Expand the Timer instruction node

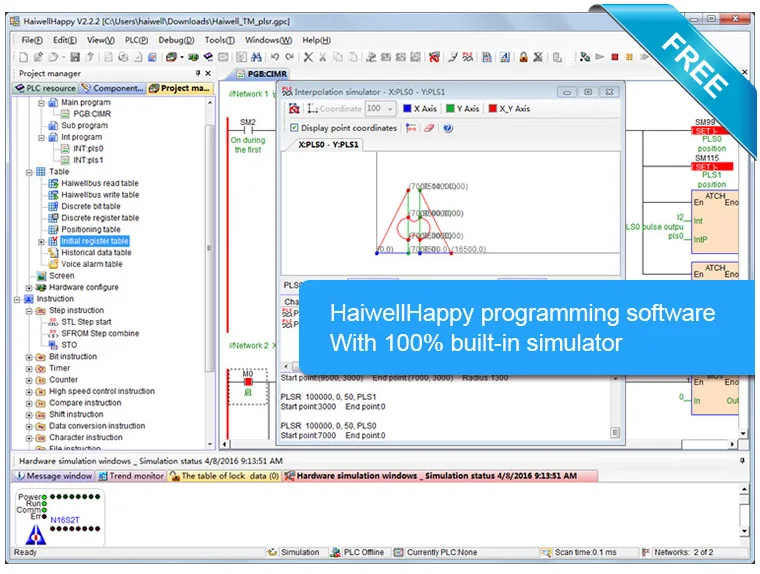pos(29,369)
